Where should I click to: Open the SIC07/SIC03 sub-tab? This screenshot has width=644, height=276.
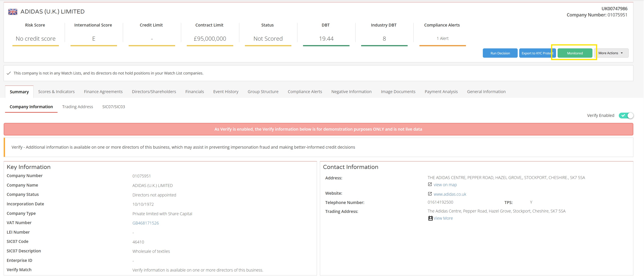pos(114,107)
